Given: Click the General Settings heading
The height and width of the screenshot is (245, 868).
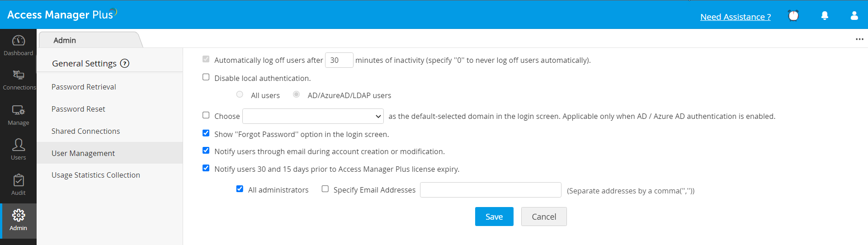Looking at the screenshot, I should tap(84, 63).
